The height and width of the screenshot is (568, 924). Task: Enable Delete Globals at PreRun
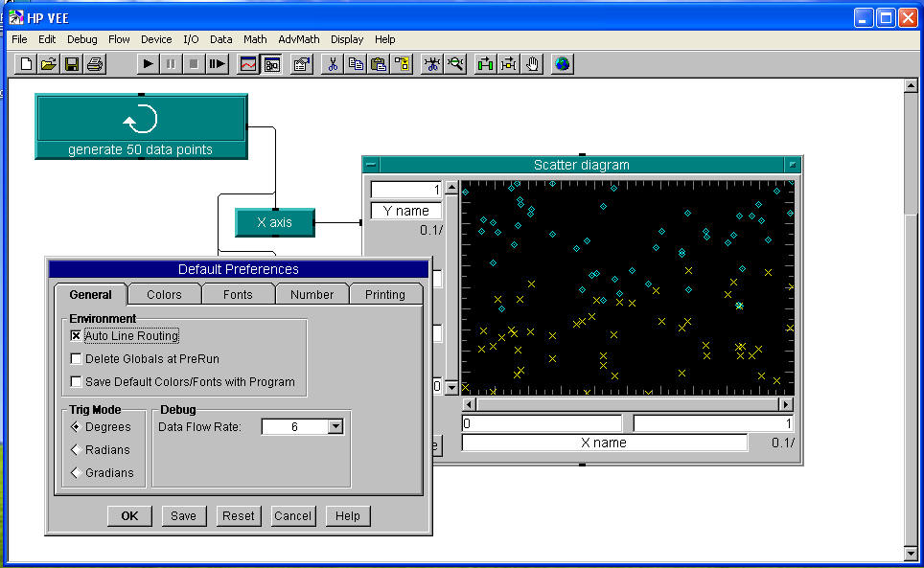pos(77,359)
